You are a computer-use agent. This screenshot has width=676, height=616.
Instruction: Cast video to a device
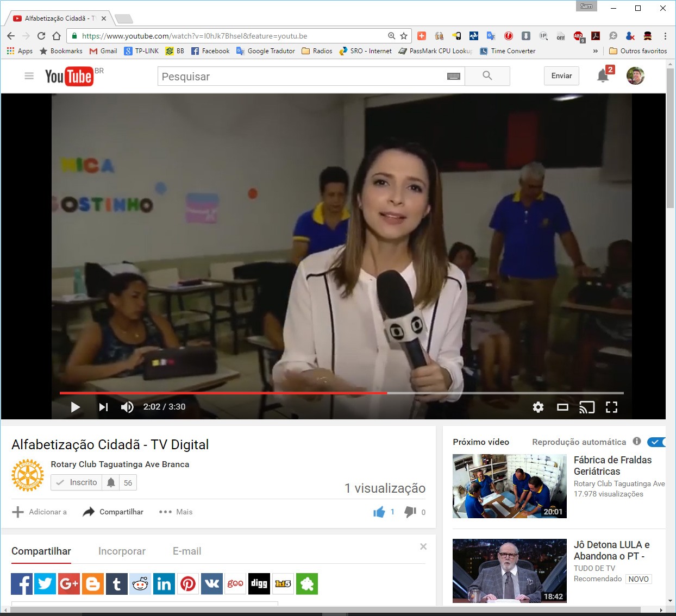coord(587,407)
